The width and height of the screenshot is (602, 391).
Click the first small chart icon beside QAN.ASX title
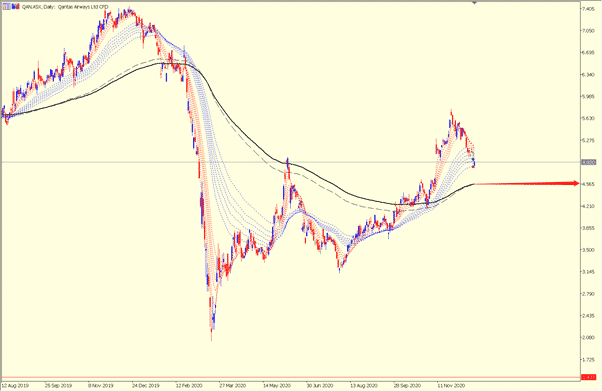(7, 7)
